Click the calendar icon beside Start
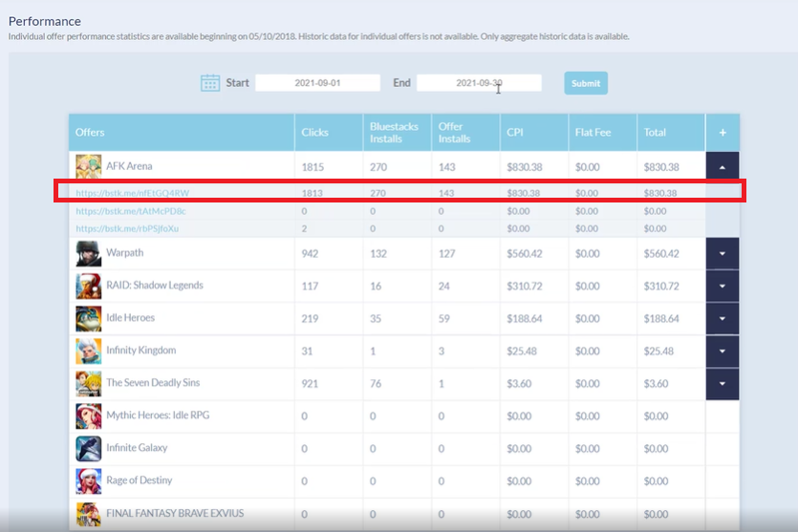The width and height of the screenshot is (798, 532). 210,83
